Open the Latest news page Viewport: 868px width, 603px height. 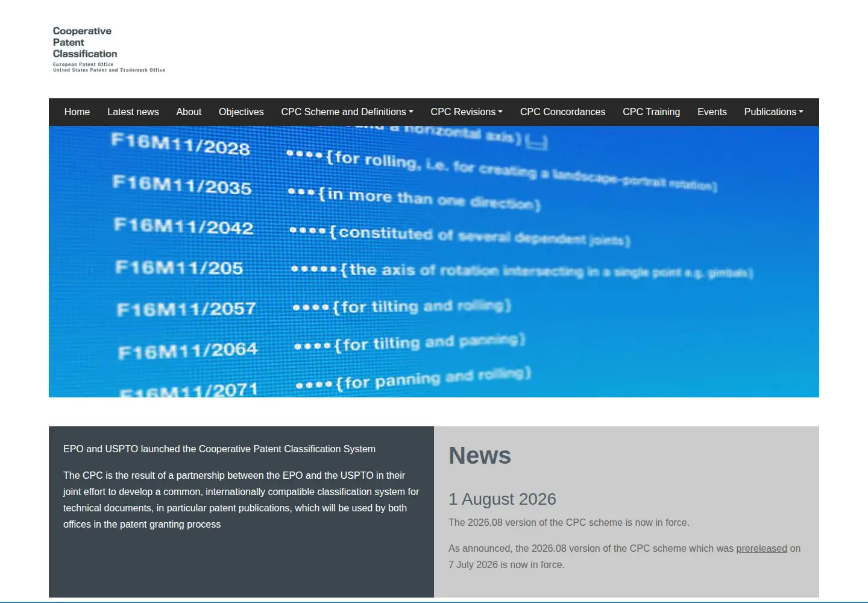(133, 112)
